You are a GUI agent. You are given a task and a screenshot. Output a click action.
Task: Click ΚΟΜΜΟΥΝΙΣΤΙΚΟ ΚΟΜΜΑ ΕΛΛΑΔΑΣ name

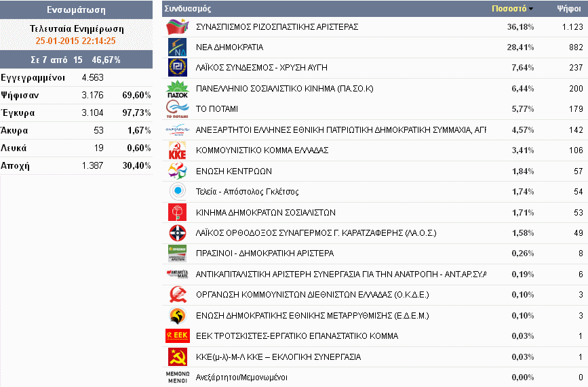[x=262, y=150]
